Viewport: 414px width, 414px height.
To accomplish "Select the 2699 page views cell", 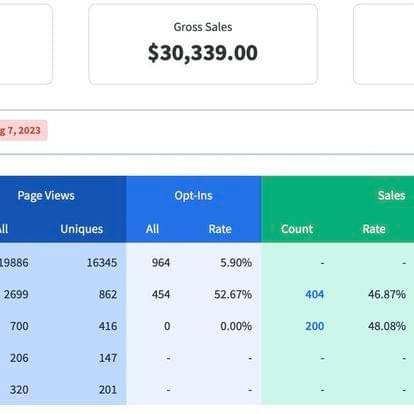I will point(16,294).
